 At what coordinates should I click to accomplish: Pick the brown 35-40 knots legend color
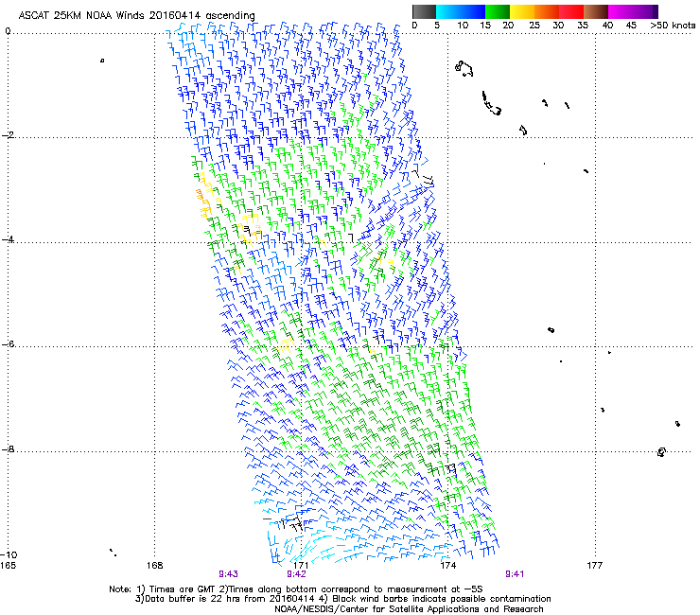[596, 11]
